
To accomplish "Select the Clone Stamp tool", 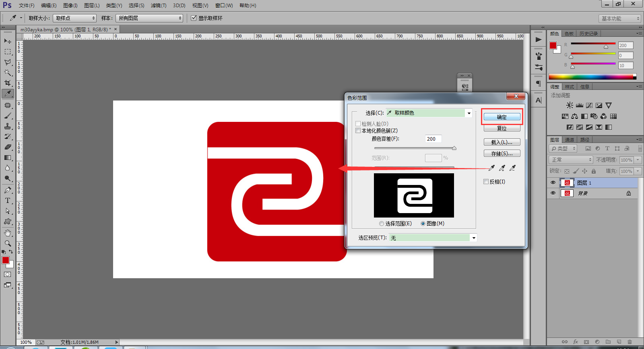I will click(8, 126).
